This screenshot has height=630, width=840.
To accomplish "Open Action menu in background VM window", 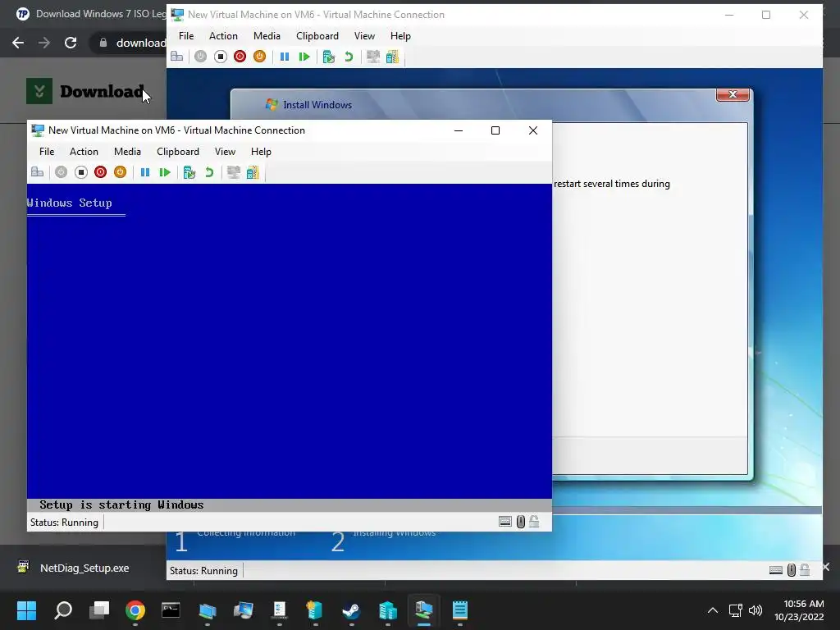I will (x=223, y=36).
